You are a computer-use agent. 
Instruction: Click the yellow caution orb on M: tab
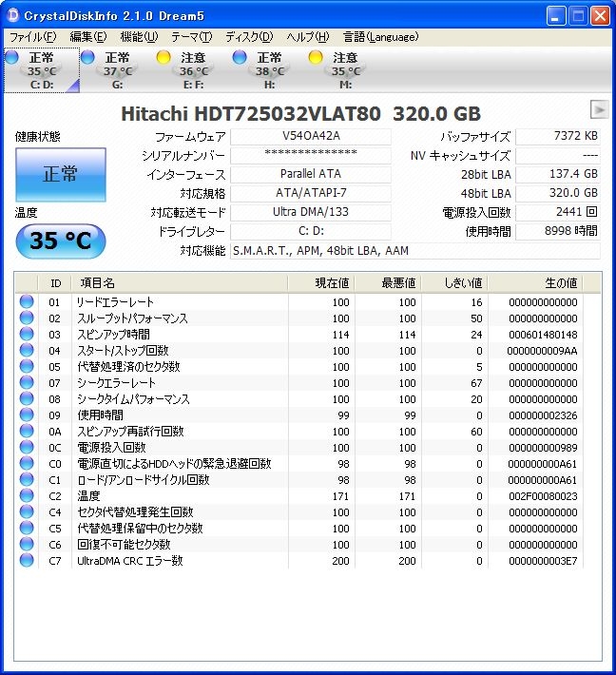315,57
